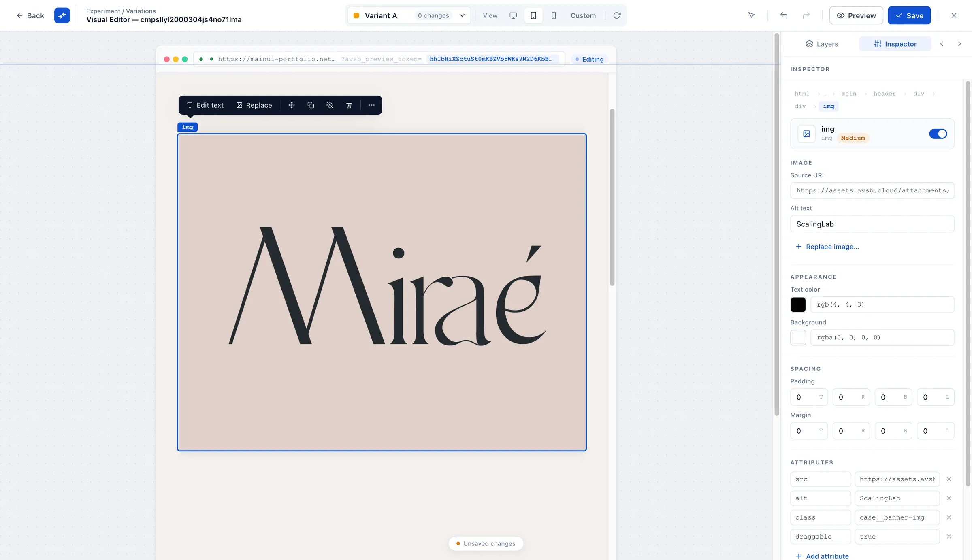Click the img breadcrumb chip
This screenshot has height=560, width=972.
(x=829, y=106)
